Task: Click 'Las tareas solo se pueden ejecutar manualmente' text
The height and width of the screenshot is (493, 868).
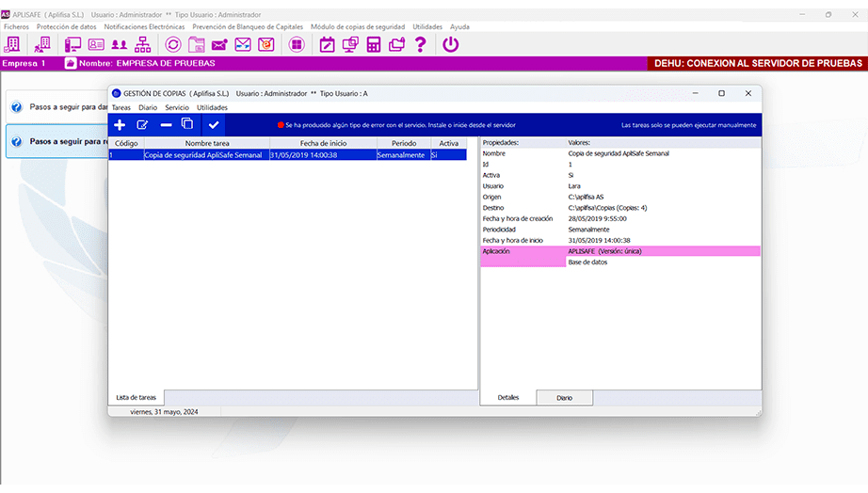Action: pyautogui.click(x=688, y=125)
